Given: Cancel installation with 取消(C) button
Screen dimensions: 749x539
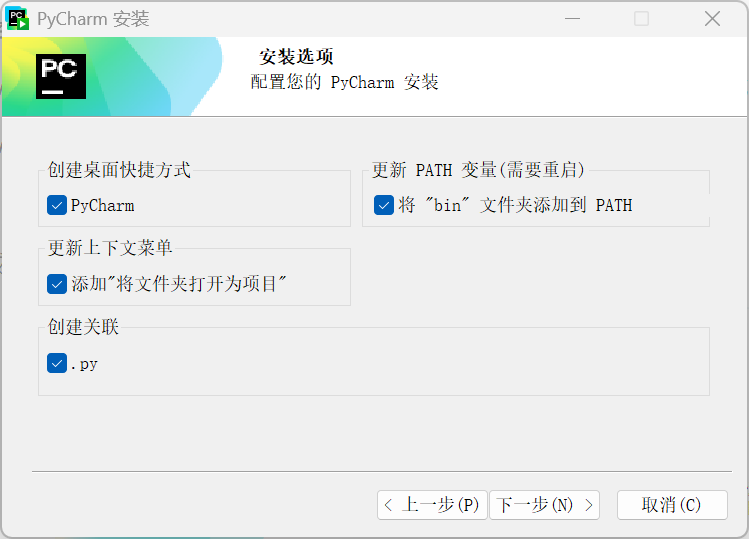Looking at the screenshot, I should click(672, 505).
